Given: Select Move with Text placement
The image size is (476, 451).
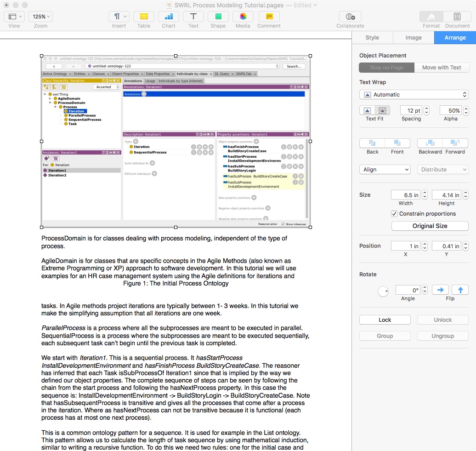Looking at the screenshot, I should click(441, 68).
